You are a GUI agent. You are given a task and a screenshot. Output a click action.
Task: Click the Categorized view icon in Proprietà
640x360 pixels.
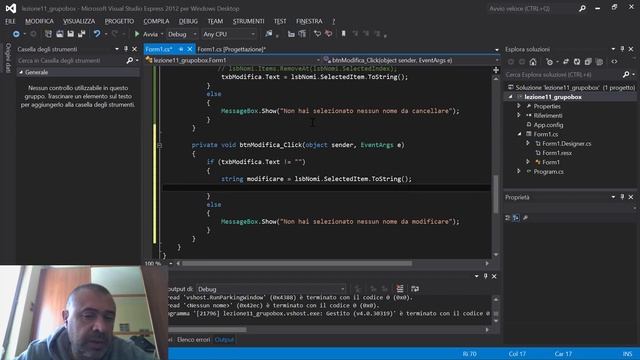tap(508, 218)
